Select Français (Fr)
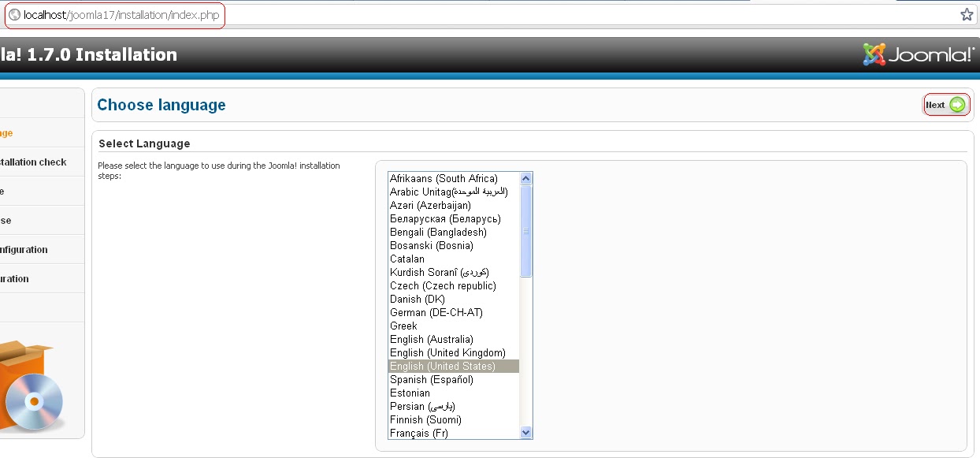The image size is (980, 458). (x=454, y=434)
